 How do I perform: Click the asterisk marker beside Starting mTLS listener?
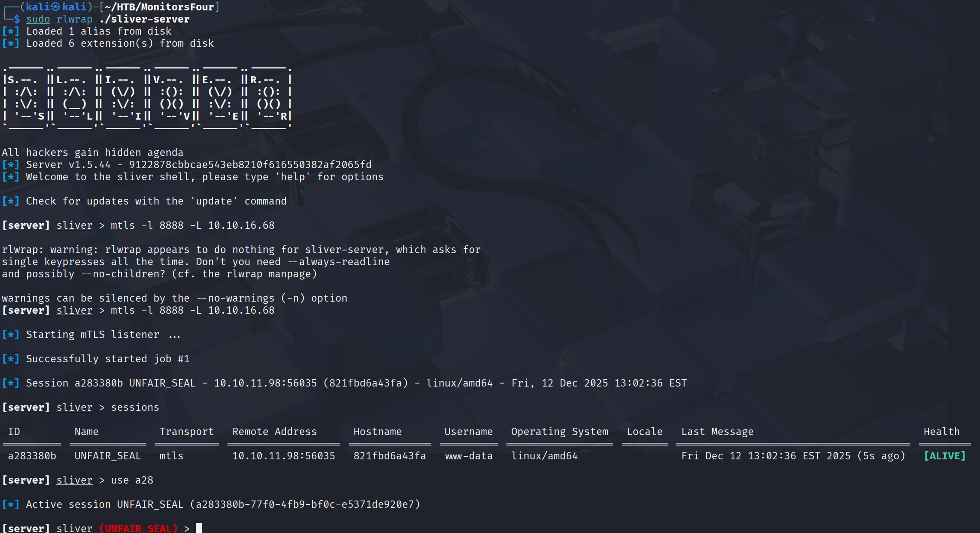(x=10, y=335)
